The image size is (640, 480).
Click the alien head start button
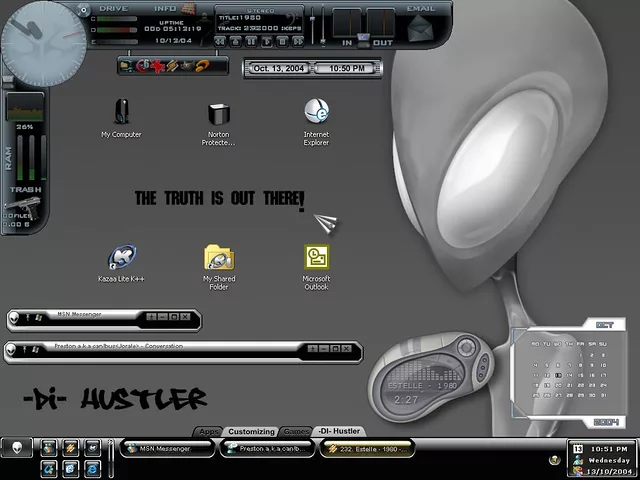point(17,449)
